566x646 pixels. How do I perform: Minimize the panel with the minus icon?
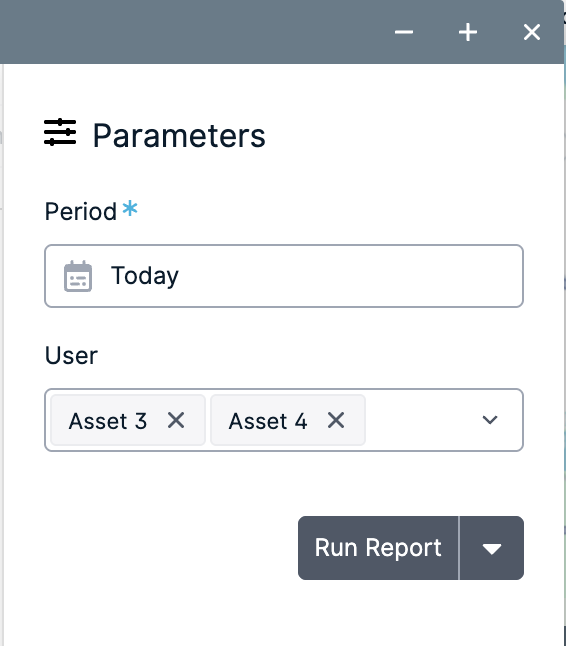tap(404, 32)
